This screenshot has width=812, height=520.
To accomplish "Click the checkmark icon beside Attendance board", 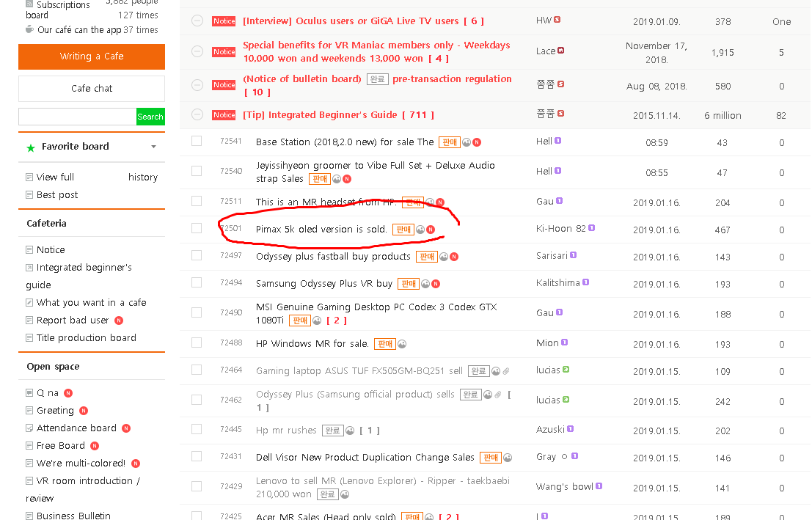I will [x=29, y=428].
